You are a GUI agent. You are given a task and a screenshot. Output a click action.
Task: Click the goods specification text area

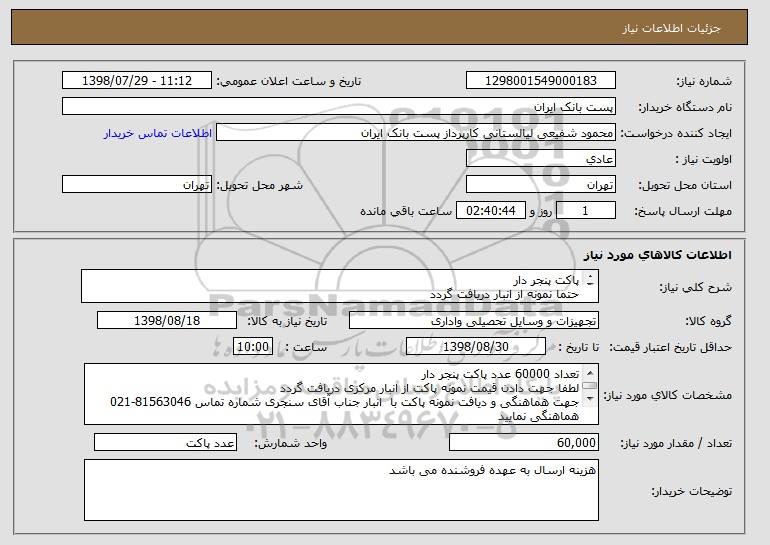(341, 394)
